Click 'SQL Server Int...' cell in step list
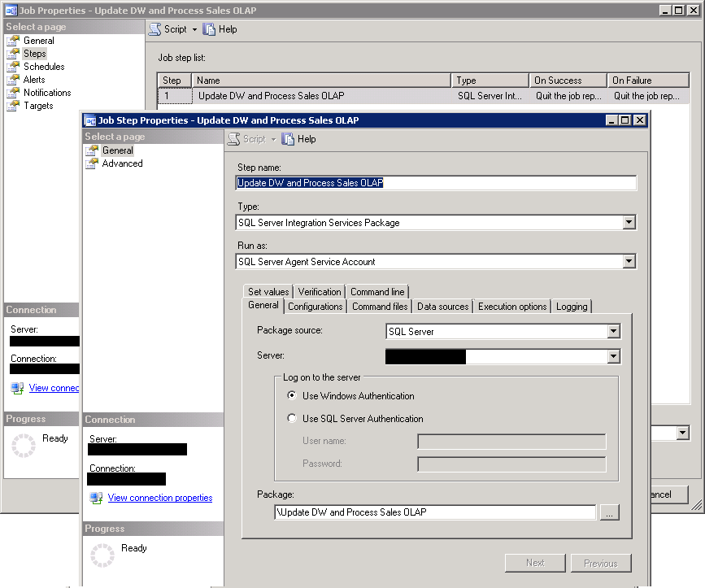Image resolution: width=705 pixels, height=588 pixels. [x=490, y=96]
